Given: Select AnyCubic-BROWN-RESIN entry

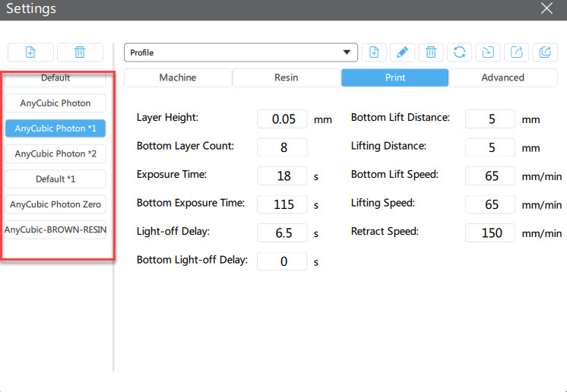Looking at the screenshot, I should point(55,229).
